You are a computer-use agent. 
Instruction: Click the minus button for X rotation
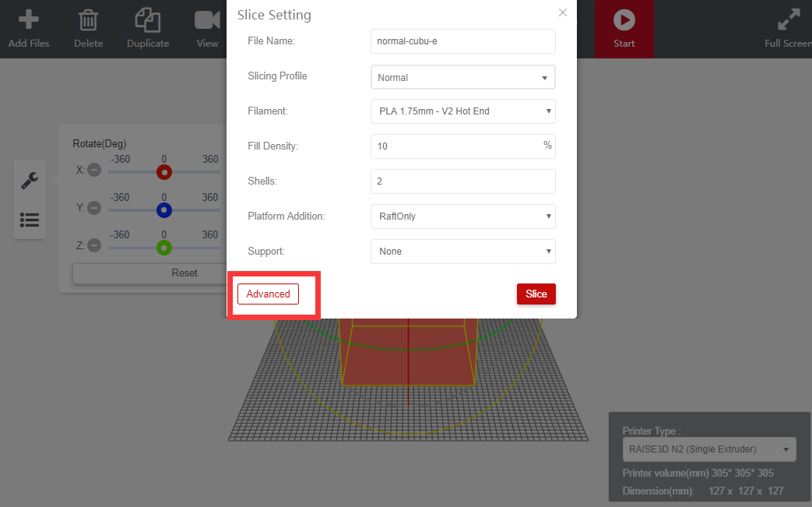tap(94, 170)
